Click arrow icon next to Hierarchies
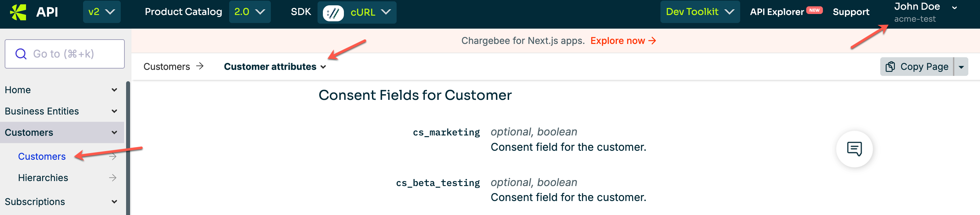980x215 pixels. [113, 178]
